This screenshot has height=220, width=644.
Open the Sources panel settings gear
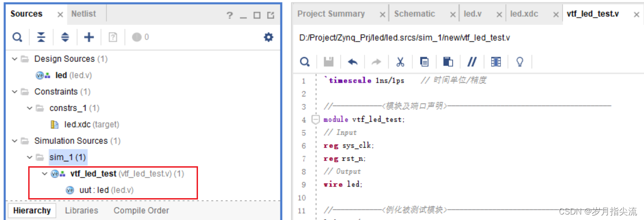269,37
